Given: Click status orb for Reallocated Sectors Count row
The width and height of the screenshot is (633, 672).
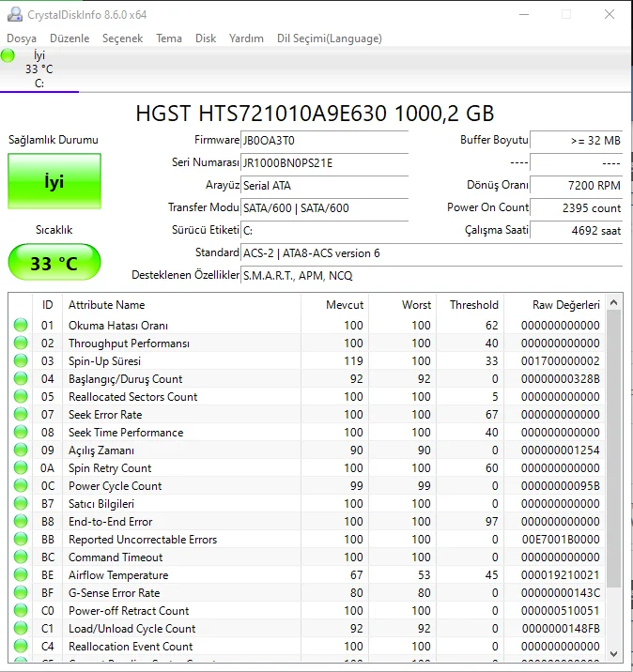Looking at the screenshot, I should coord(21,396).
